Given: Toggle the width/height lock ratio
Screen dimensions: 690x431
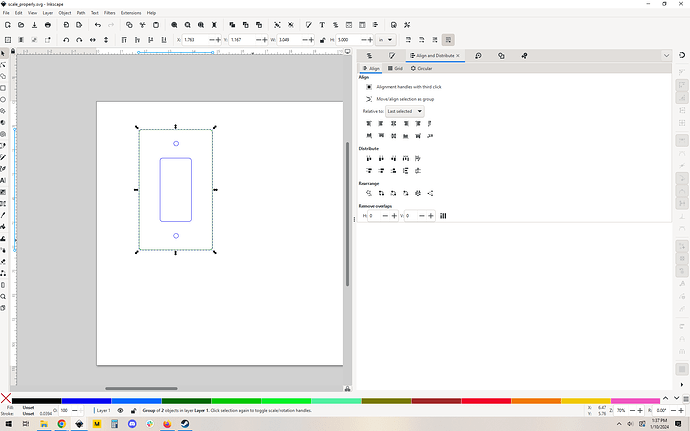Looking at the screenshot, I should coord(322,40).
